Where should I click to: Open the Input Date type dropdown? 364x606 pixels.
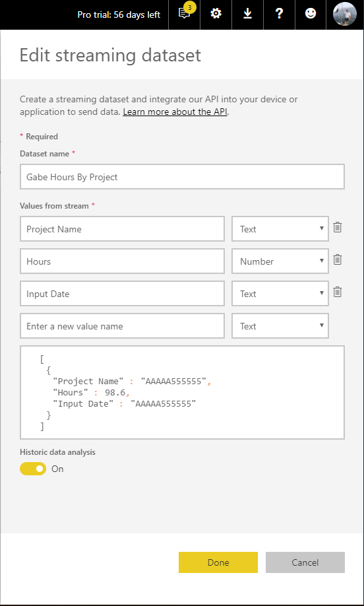280,294
